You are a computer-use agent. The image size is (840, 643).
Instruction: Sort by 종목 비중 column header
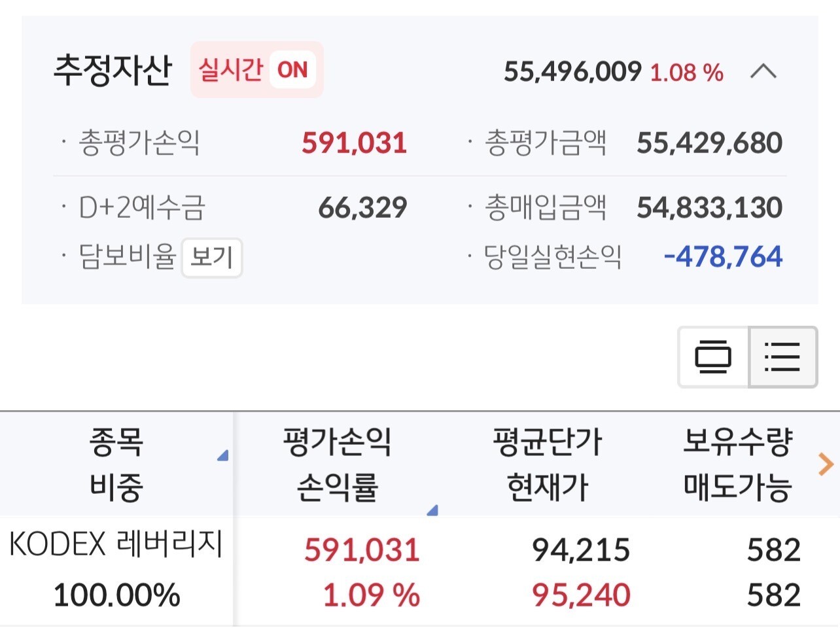tap(116, 464)
